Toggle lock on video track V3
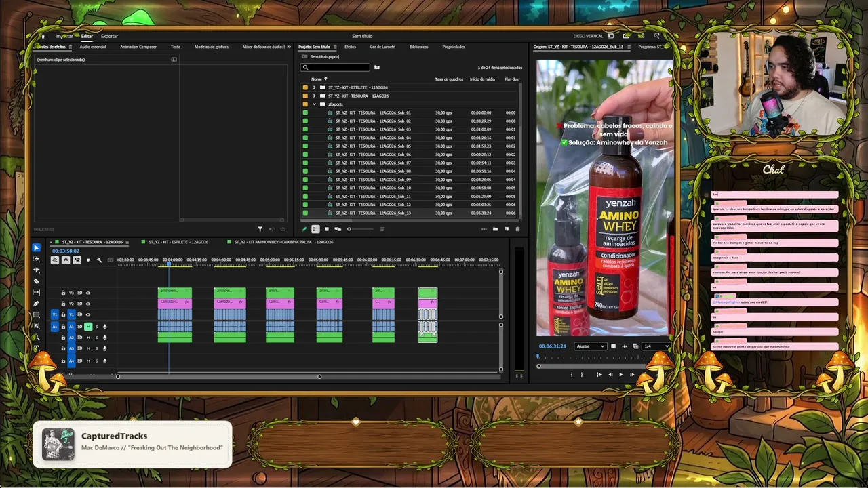This screenshot has height=488, width=868. 63,293
